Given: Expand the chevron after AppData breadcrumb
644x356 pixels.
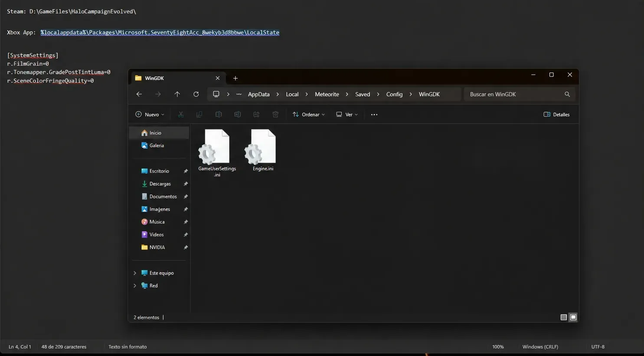Looking at the screenshot, I should click(x=278, y=94).
